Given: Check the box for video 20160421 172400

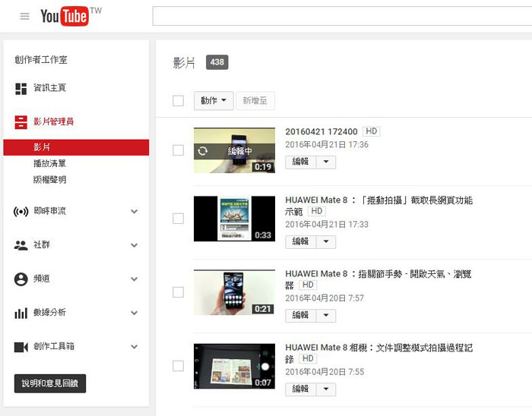Looking at the screenshot, I should click(178, 150).
